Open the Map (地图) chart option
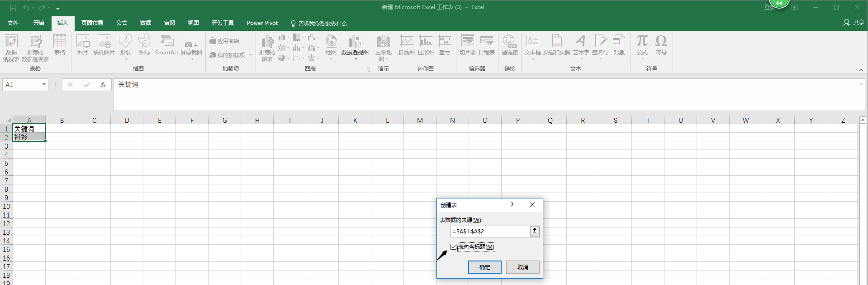Image resolution: width=868 pixels, height=285 pixels. pyautogui.click(x=331, y=46)
